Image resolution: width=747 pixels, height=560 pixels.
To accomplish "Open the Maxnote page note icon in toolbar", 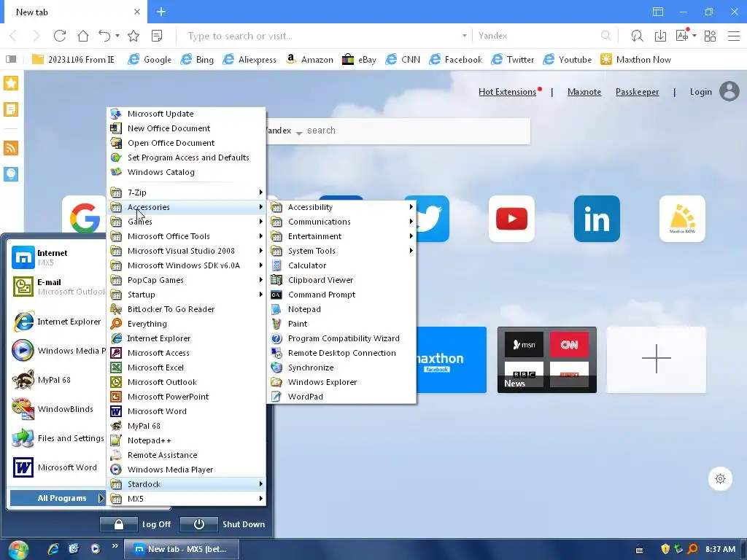I will [157, 36].
